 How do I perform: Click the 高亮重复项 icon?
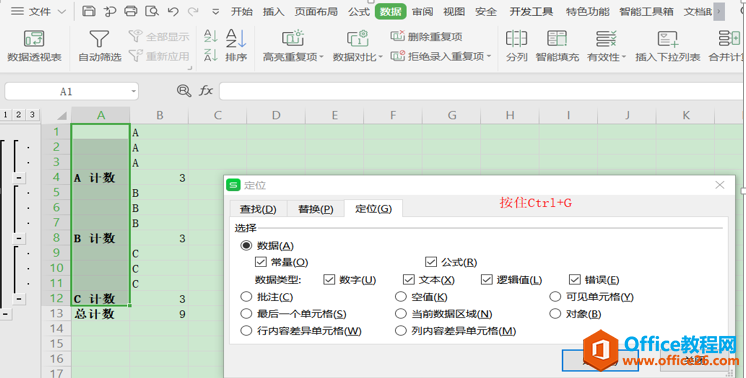point(293,39)
